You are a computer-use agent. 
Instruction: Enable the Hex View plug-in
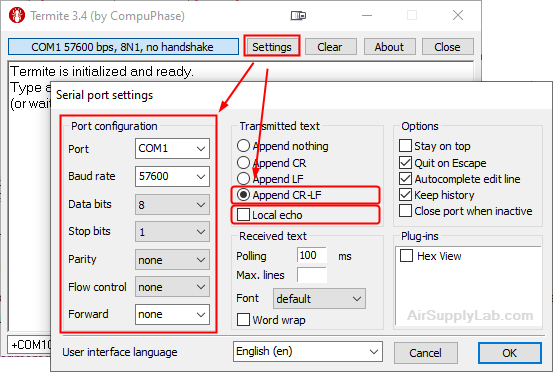(406, 256)
